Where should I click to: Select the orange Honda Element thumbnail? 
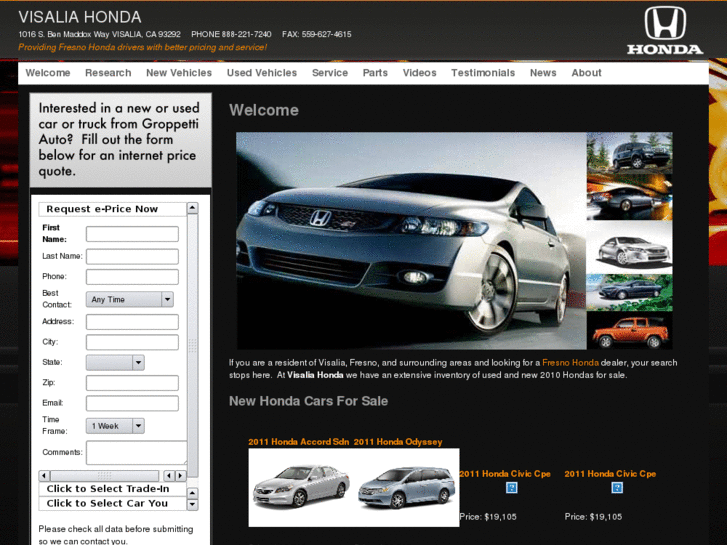pos(629,331)
